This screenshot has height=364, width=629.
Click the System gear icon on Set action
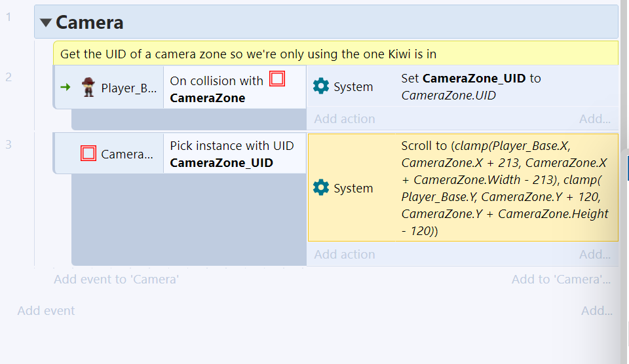321,86
